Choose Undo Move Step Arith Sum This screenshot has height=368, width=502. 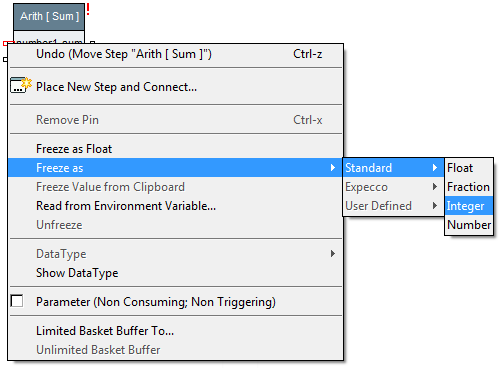(x=176, y=54)
